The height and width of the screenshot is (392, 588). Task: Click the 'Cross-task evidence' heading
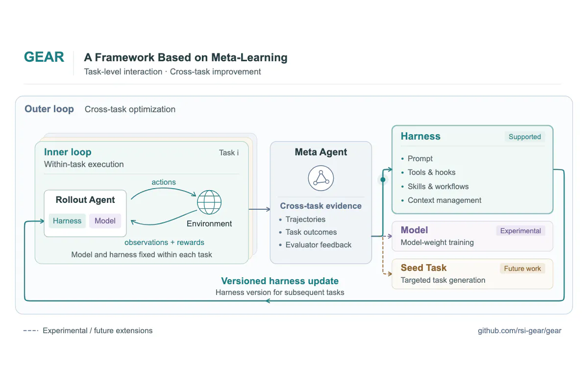tap(321, 206)
